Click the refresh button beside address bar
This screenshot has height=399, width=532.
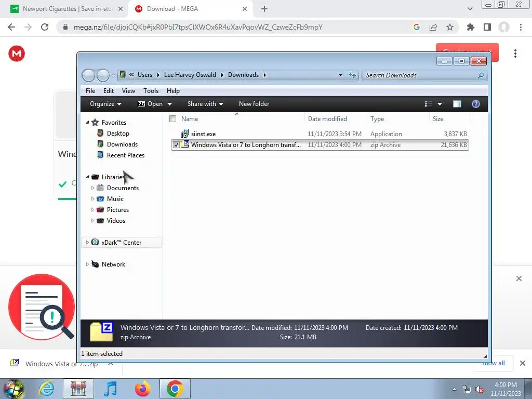pos(352,75)
